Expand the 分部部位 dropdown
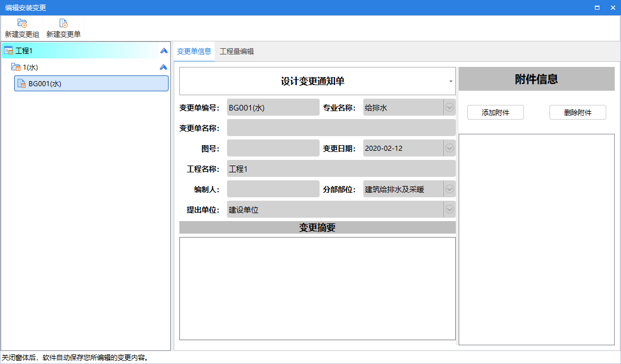The image size is (621, 364). (x=450, y=189)
